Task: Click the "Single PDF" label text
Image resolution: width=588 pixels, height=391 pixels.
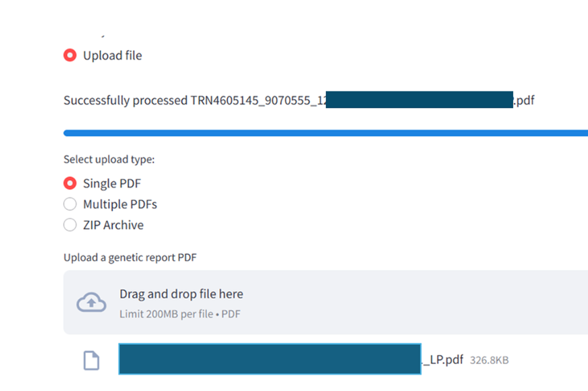Action: [112, 184]
